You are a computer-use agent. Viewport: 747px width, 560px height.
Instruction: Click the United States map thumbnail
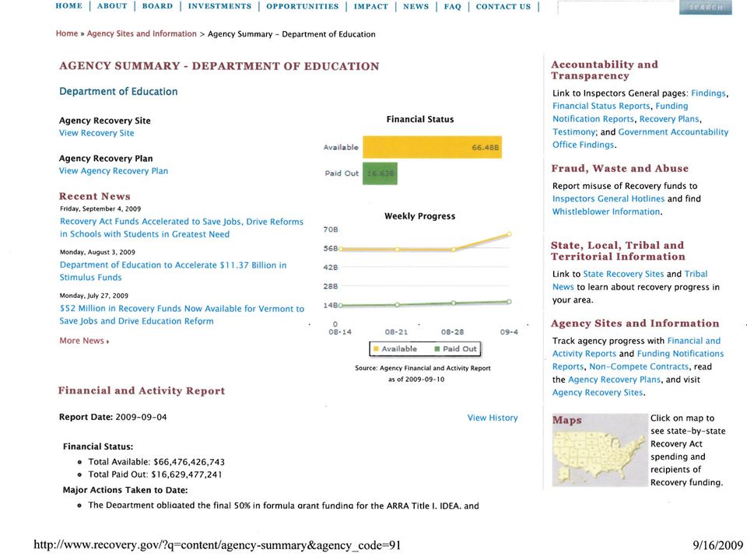[x=599, y=450]
